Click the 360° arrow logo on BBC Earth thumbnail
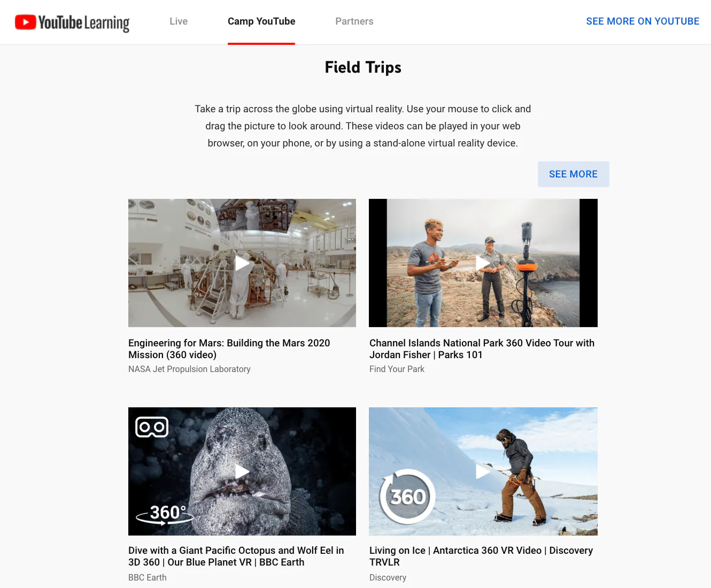 coord(165,514)
